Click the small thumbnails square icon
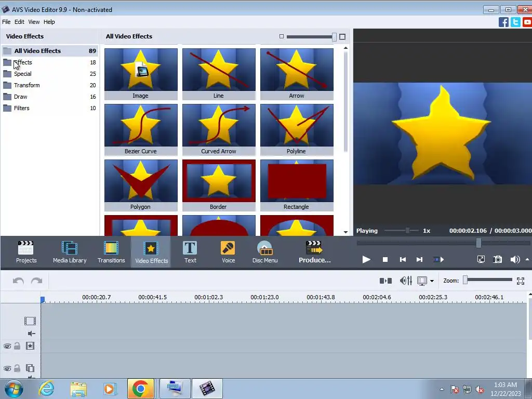 (281, 36)
